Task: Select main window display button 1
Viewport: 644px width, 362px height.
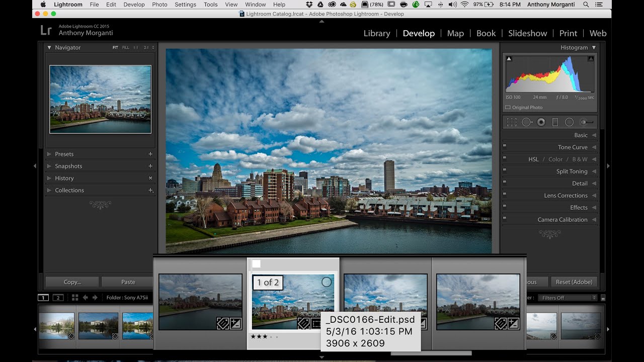Action: 43,298
